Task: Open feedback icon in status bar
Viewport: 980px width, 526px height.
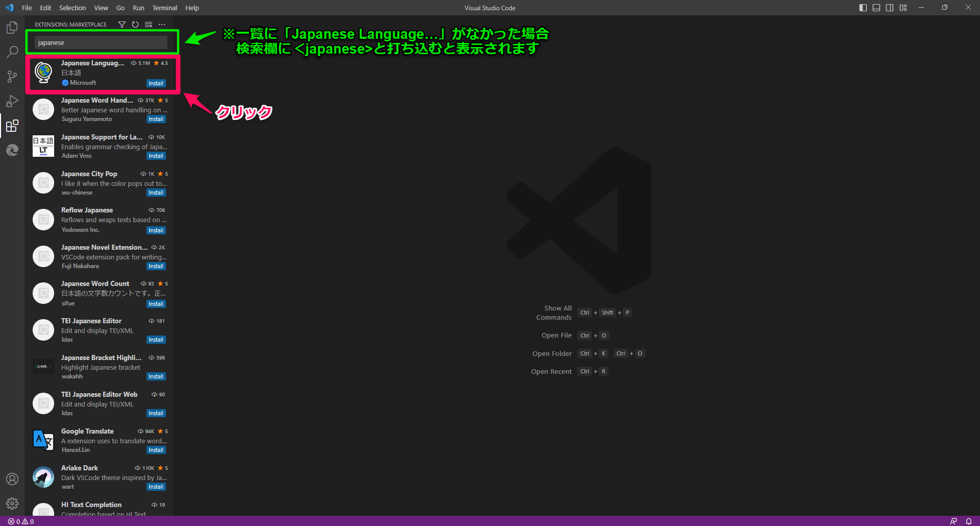Action: coord(953,521)
